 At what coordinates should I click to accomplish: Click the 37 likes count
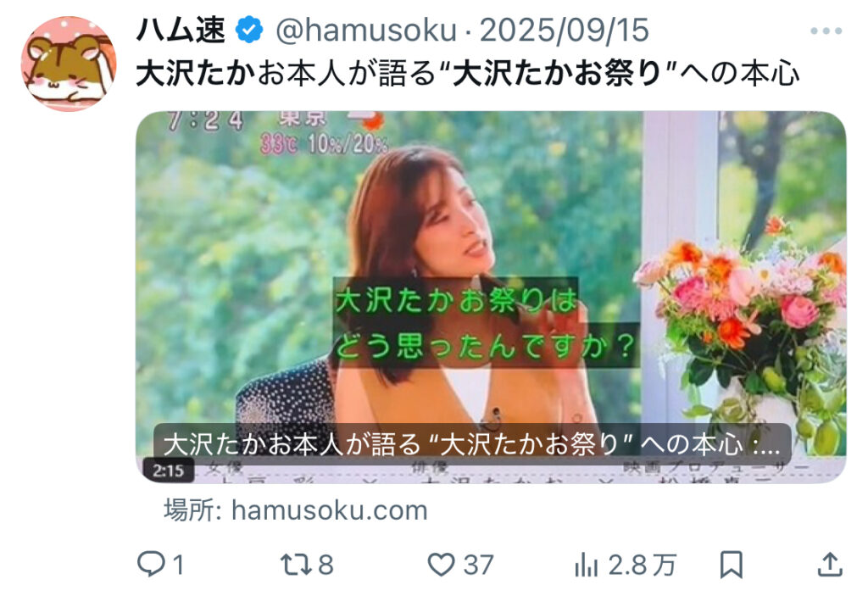[x=478, y=565]
